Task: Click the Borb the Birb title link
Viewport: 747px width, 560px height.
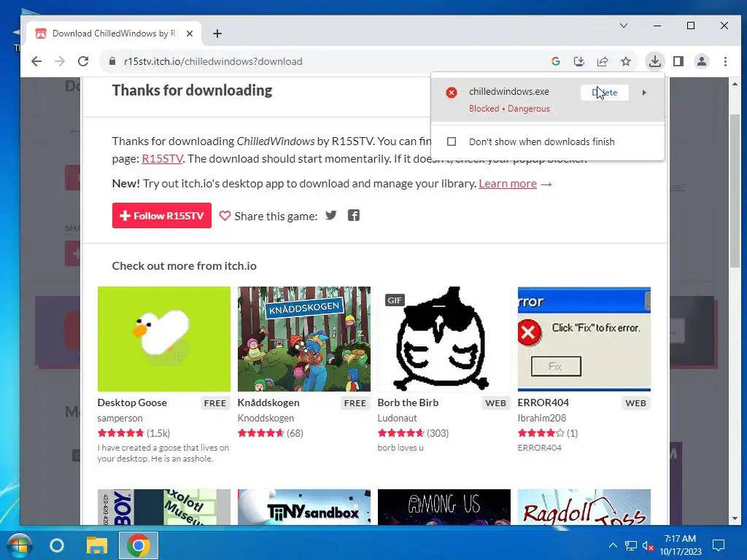Action: coord(408,402)
